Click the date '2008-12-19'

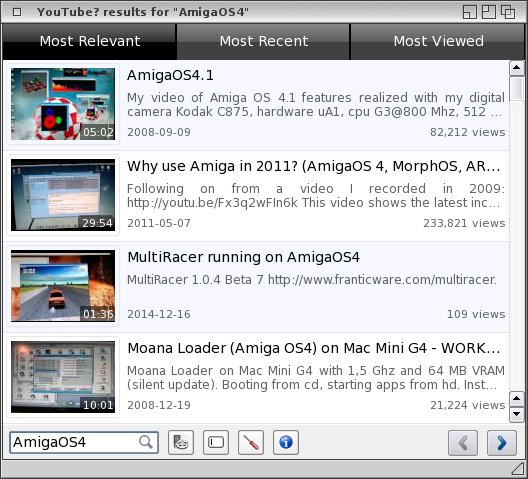tap(159, 405)
